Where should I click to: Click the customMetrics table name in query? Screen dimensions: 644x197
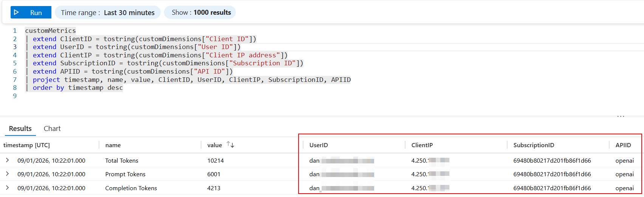[x=50, y=31]
